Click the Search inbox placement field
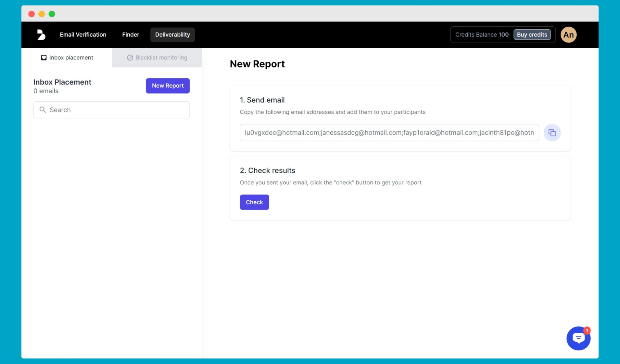 tap(112, 110)
